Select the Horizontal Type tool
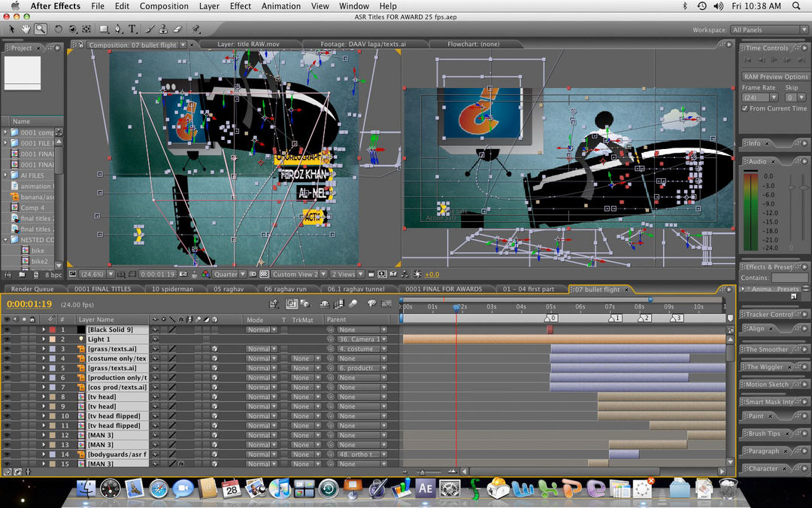 (x=132, y=29)
